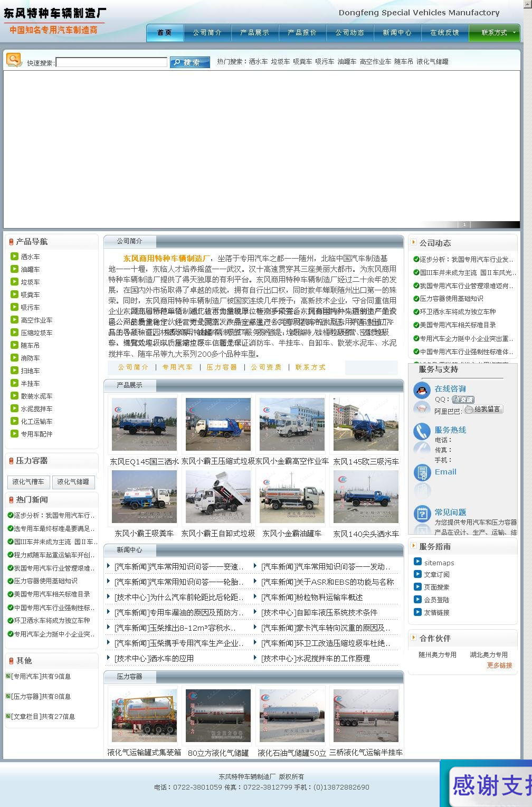Click the blue arrow icon beside sitemaps
Image resolution: width=532 pixels, height=807 pixels.
[x=417, y=562]
